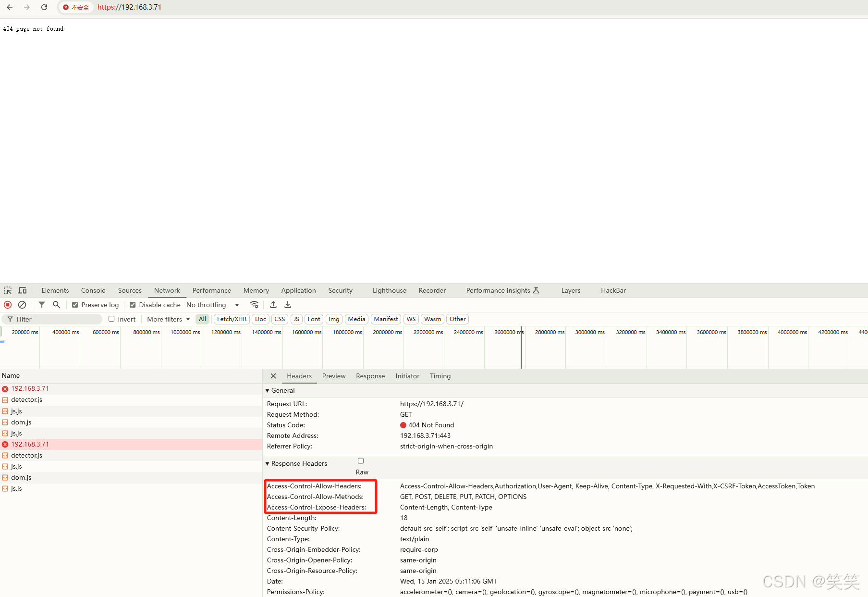
Task: Filter requests by Manifest
Action: point(386,319)
